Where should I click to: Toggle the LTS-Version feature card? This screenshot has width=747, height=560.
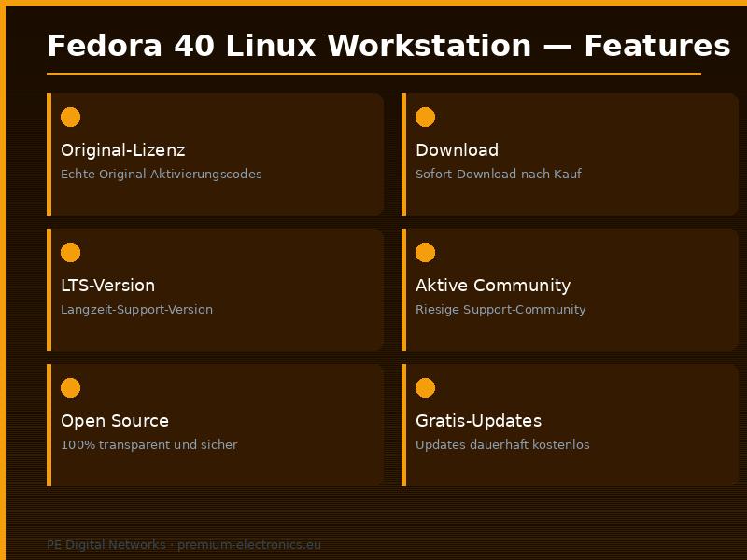215,289
